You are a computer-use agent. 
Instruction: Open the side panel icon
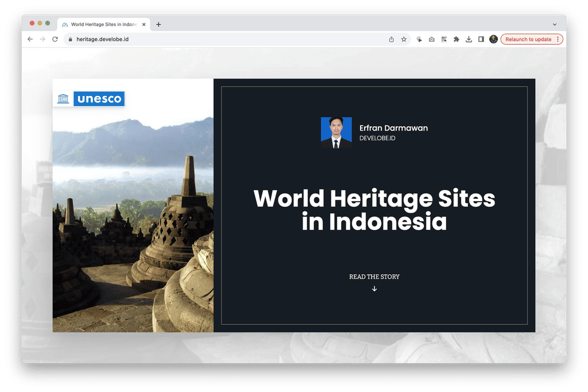click(x=481, y=39)
